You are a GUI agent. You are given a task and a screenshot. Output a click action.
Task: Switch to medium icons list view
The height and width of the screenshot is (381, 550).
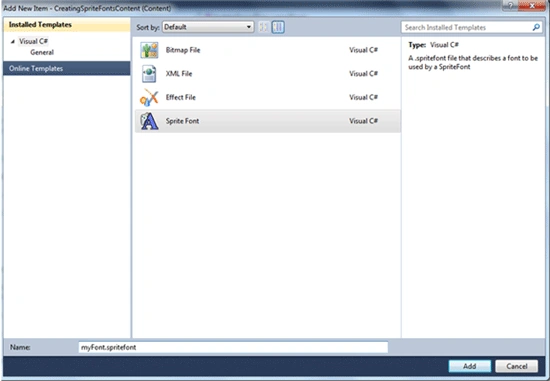coord(278,27)
